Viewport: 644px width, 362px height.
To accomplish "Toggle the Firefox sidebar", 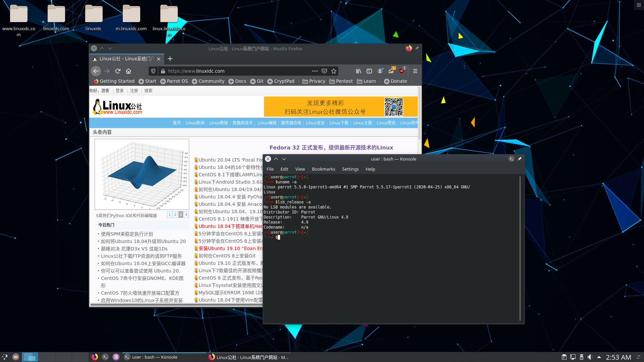I will 369,71.
